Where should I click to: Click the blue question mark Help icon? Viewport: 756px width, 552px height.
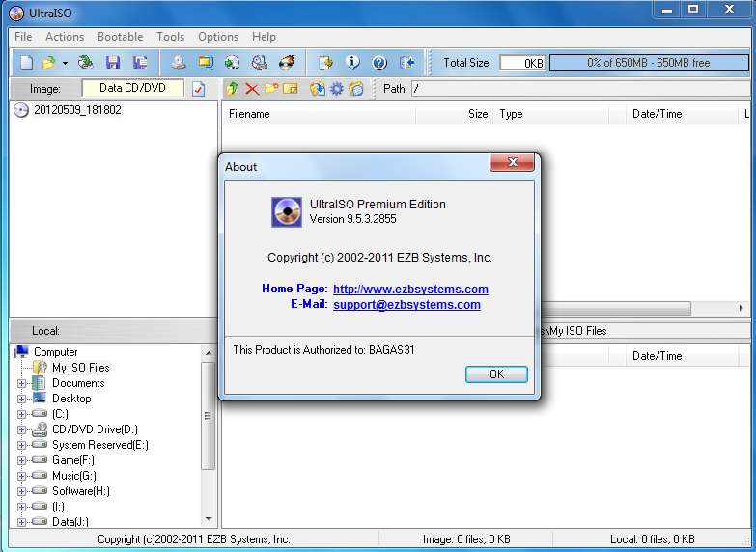pyautogui.click(x=379, y=63)
